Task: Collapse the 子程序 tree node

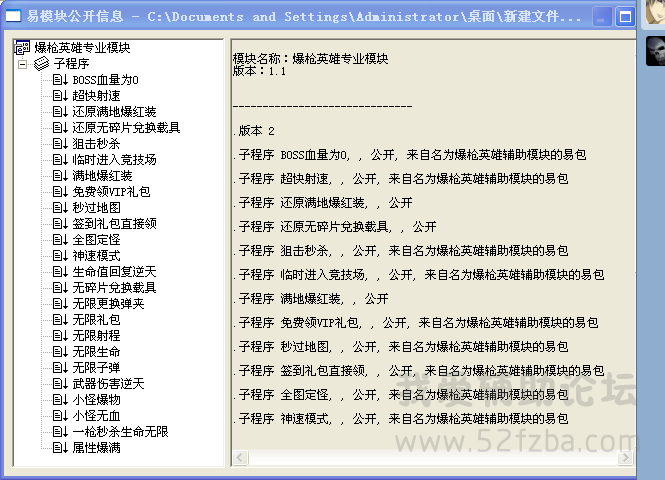Action: tap(22, 64)
